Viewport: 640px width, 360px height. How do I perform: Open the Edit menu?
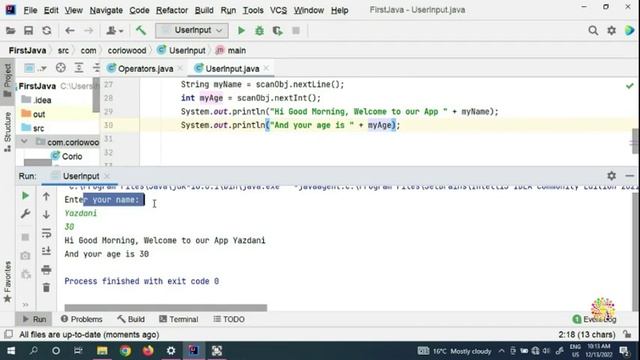[x=51, y=10]
